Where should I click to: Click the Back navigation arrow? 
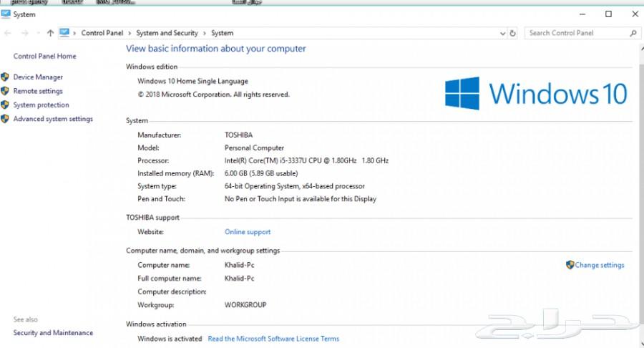point(8,33)
